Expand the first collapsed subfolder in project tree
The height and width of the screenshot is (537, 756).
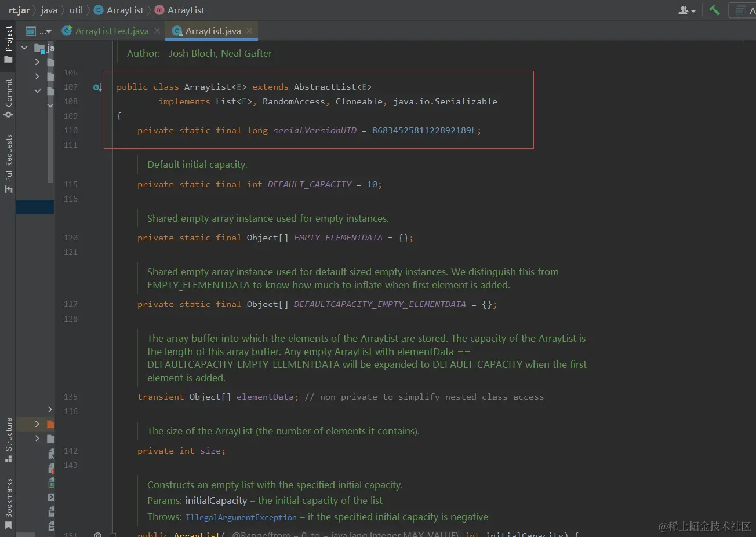click(37, 62)
